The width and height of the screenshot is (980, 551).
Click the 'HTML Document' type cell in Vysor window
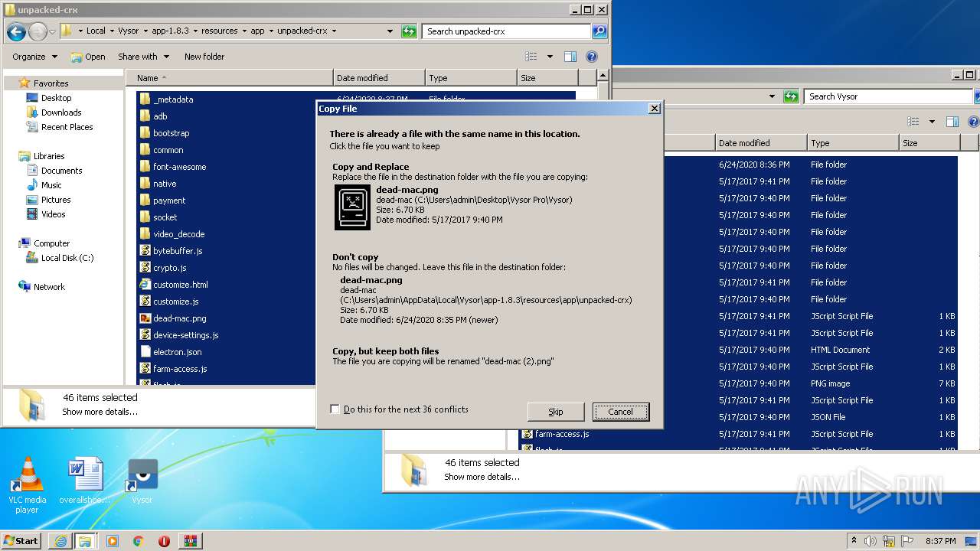pyautogui.click(x=840, y=350)
